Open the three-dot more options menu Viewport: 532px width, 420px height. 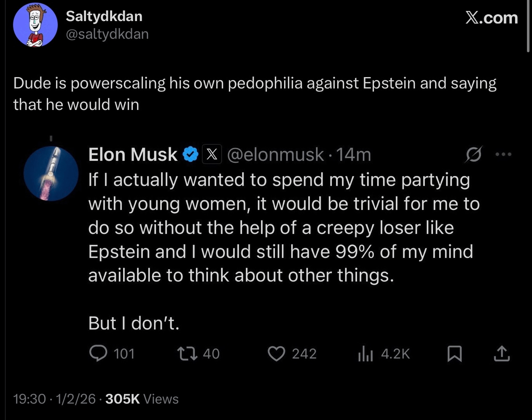[x=503, y=155]
